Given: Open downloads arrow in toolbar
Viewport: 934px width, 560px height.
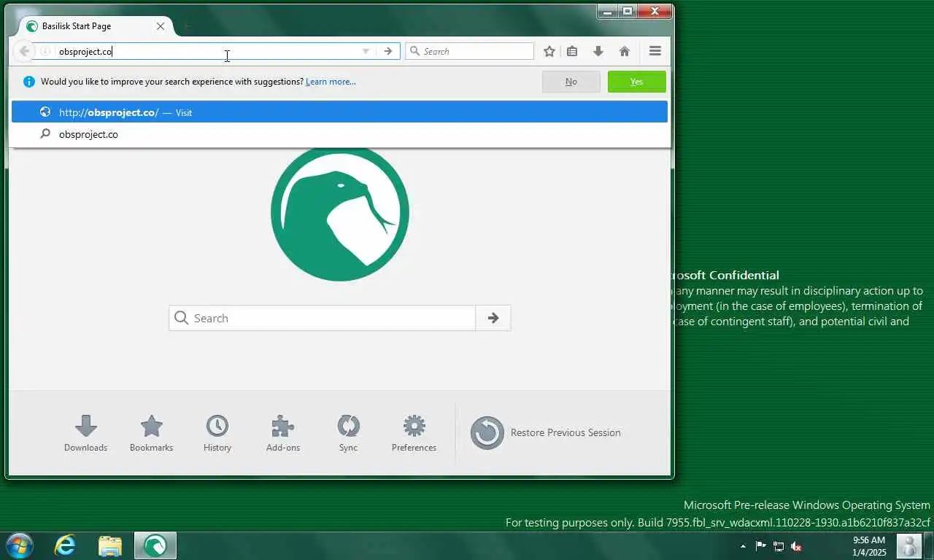Looking at the screenshot, I should point(598,51).
